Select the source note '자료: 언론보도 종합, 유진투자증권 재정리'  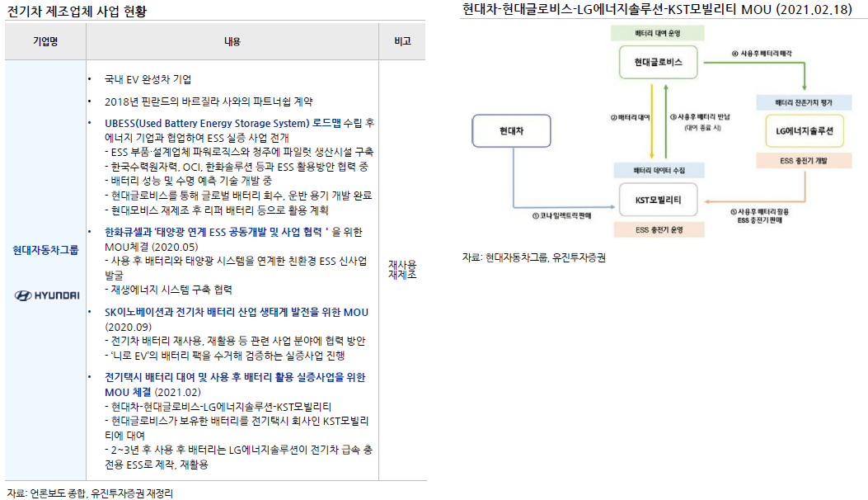tap(90, 493)
